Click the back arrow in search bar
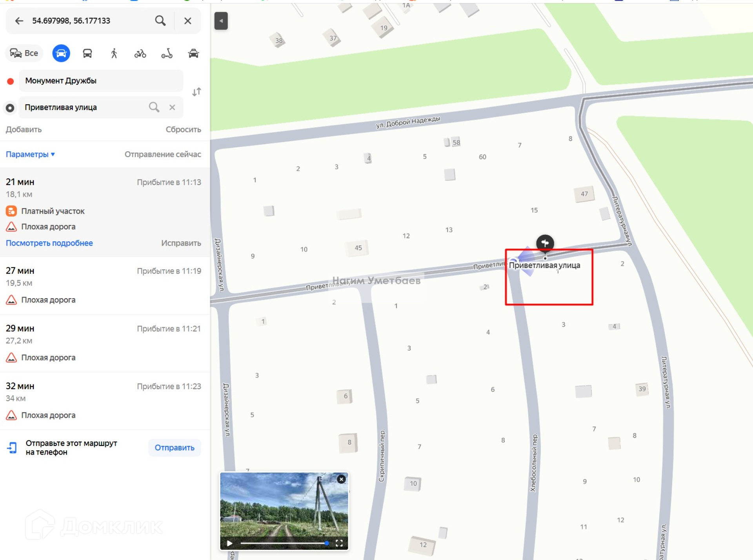The width and height of the screenshot is (753, 560). (19, 21)
